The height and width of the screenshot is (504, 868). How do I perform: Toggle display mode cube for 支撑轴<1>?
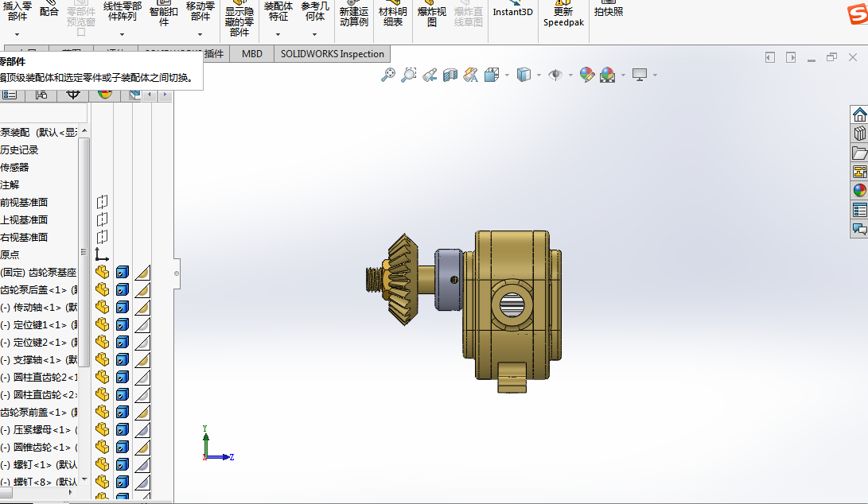click(123, 359)
